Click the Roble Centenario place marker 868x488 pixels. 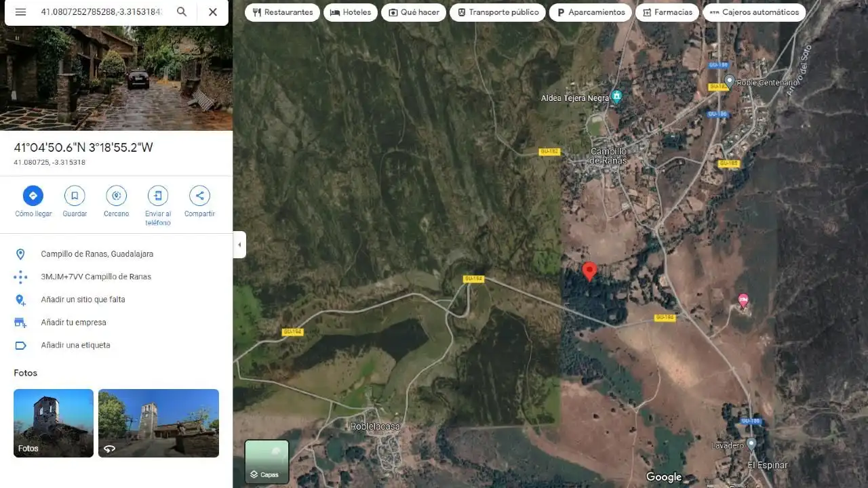[730, 81]
